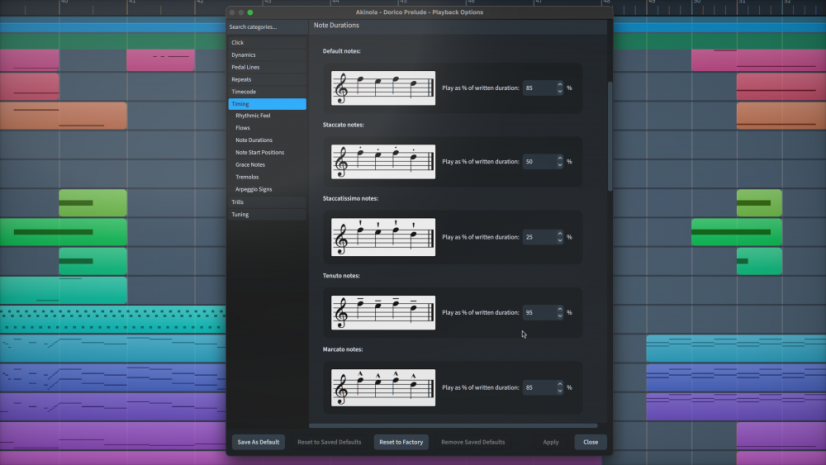
Task: Click the Tenuto notes duration value field
Action: point(539,312)
